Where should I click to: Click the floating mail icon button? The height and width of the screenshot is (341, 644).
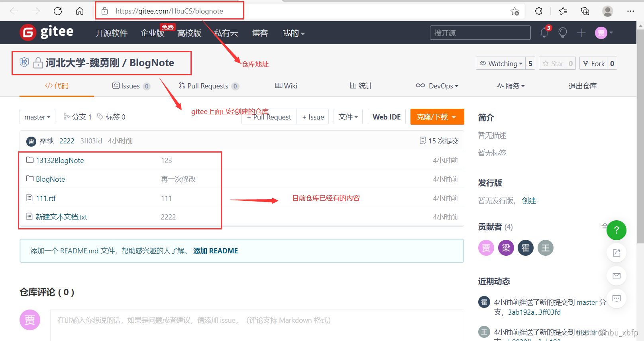tap(617, 276)
